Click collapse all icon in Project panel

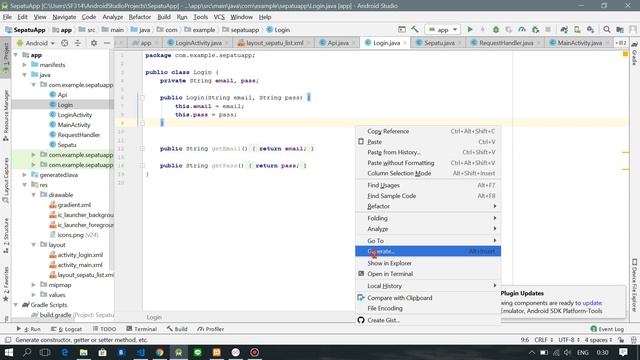pos(78,43)
